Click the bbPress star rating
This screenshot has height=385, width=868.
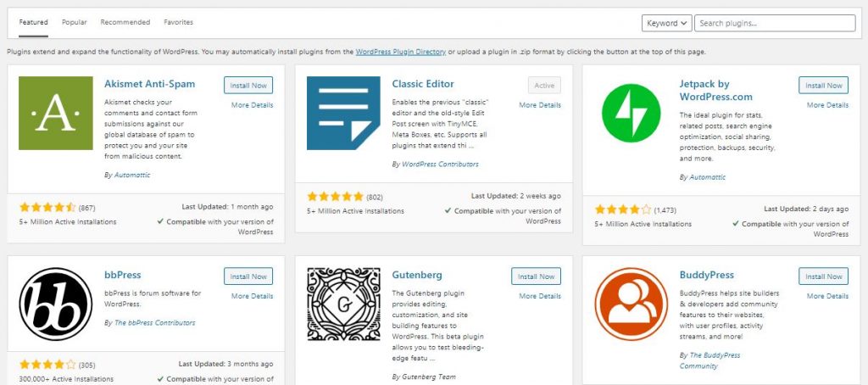coord(47,365)
